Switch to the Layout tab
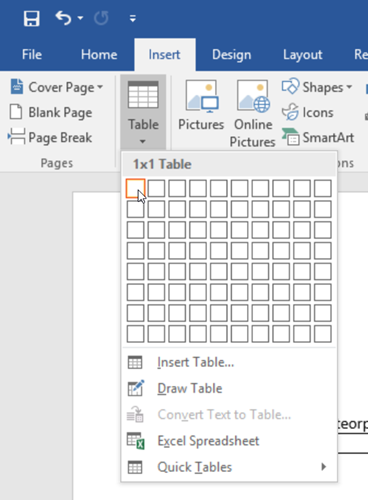Screen dimensions: 368x500 click(303, 55)
